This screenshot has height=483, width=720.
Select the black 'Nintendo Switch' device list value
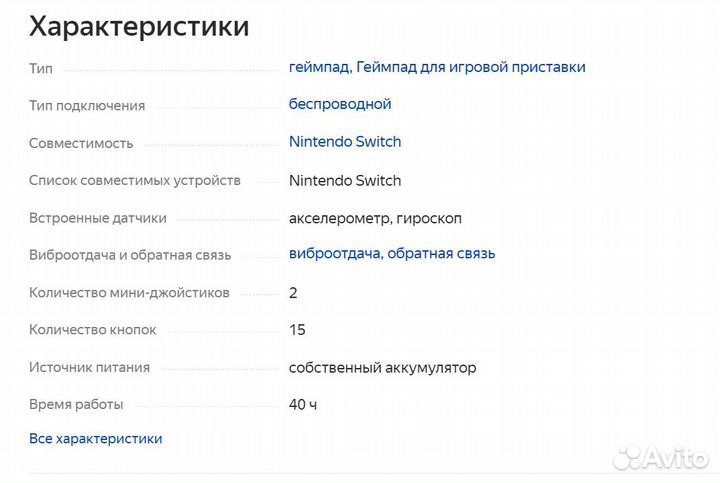tap(345, 180)
